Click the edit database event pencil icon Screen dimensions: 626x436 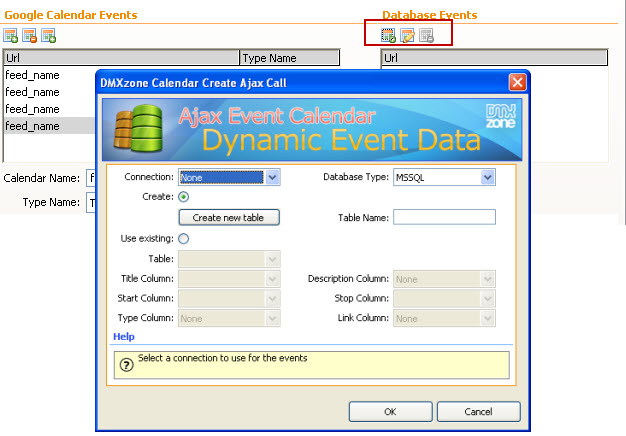click(407, 36)
